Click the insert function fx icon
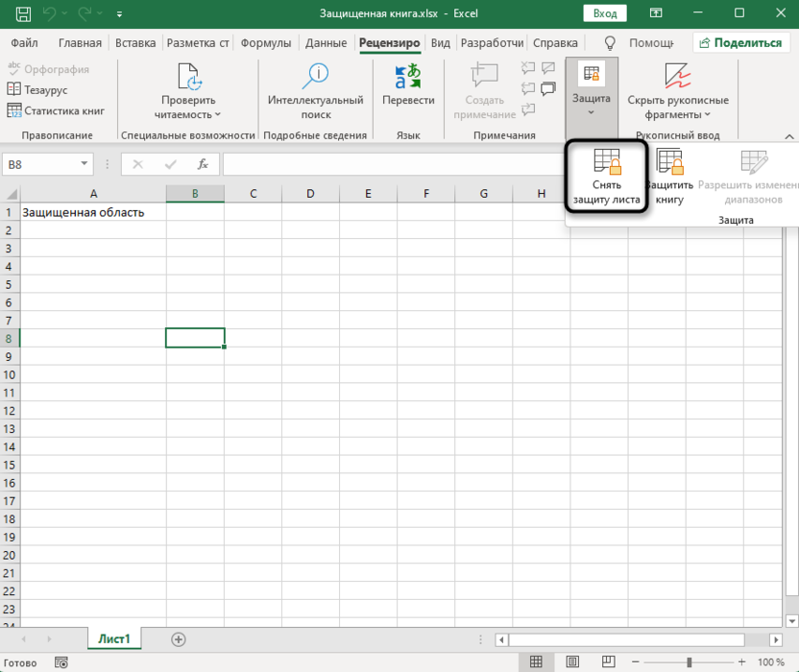 202,164
